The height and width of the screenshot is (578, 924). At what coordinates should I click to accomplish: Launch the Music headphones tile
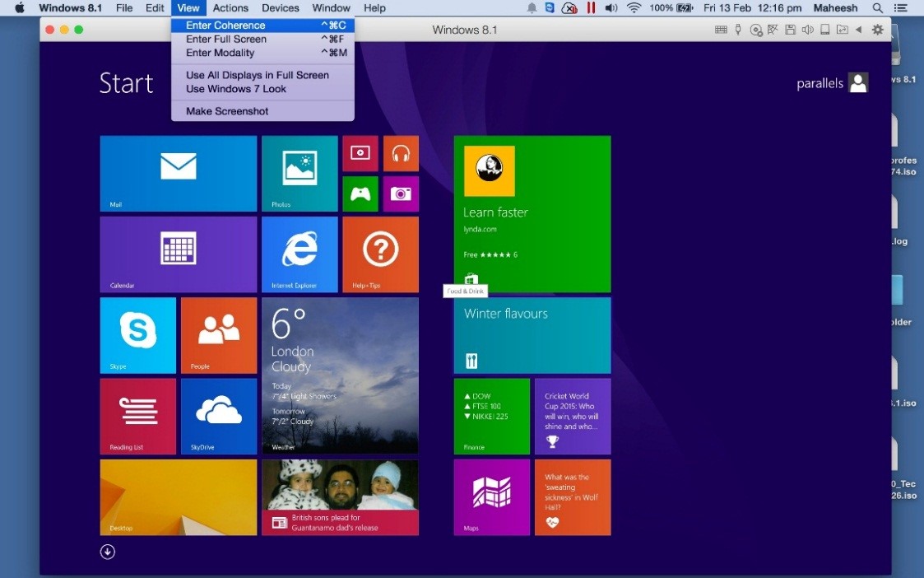(401, 153)
